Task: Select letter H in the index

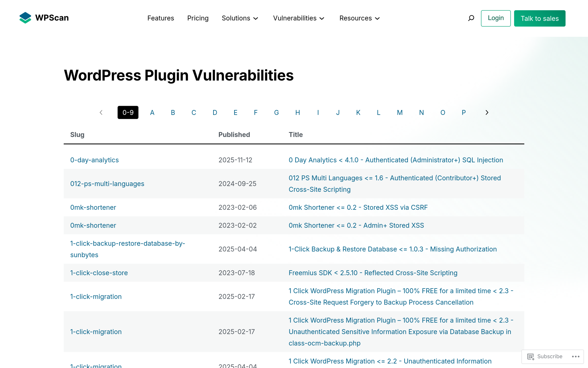Action: click(x=297, y=112)
